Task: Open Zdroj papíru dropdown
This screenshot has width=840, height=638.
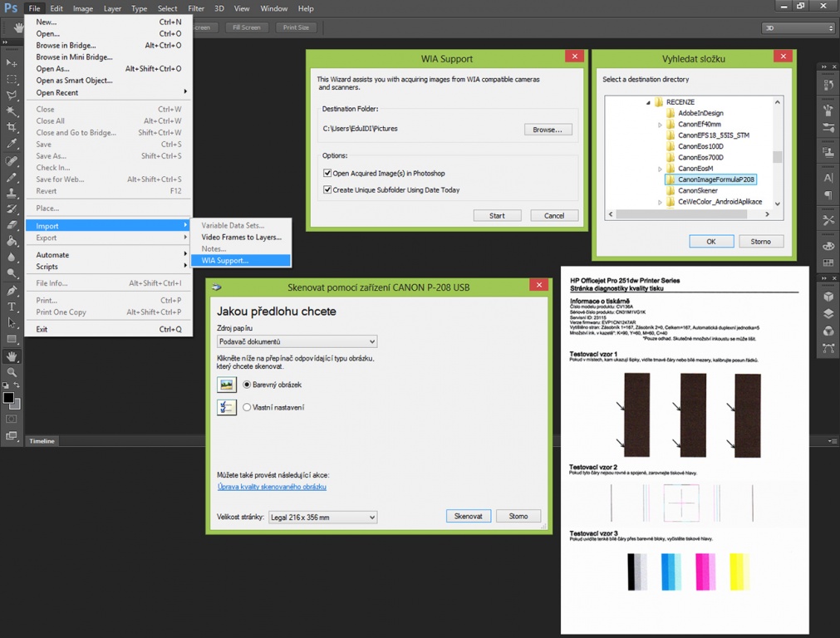Action: click(297, 341)
